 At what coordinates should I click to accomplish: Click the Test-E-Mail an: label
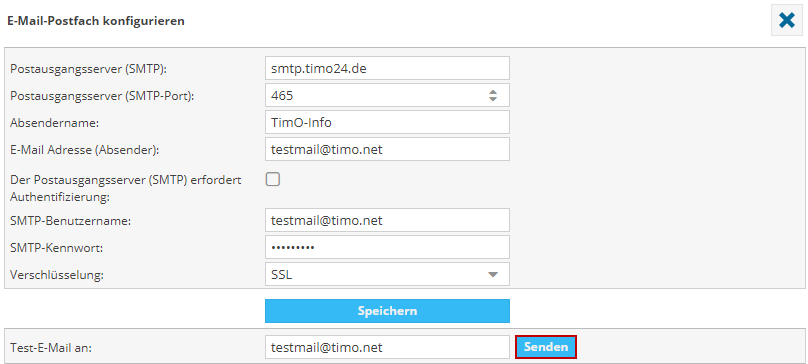click(51, 348)
